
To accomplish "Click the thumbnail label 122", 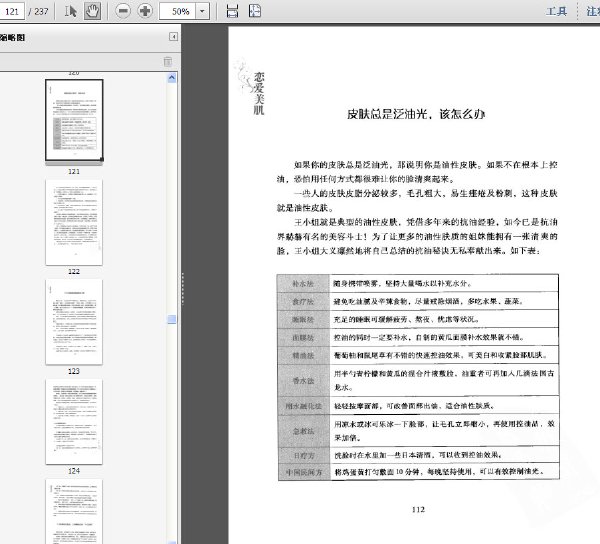I will [74, 271].
